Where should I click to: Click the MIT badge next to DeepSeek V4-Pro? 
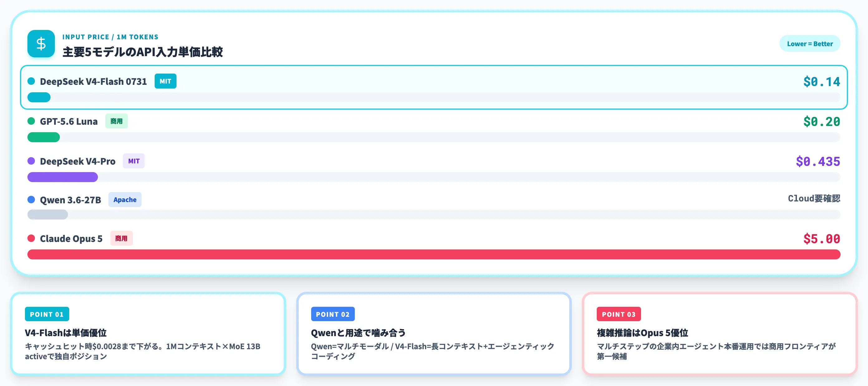pyautogui.click(x=134, y=161)
